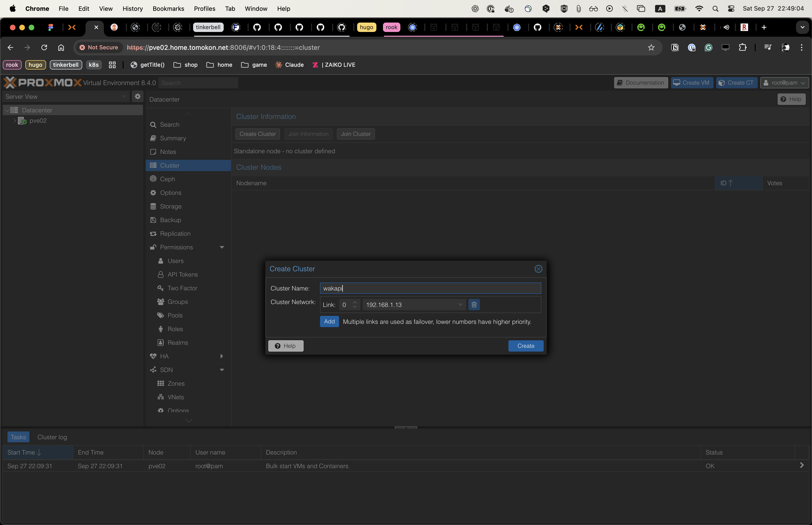This screenshot has height=525, width=812.
Task: Open Two Factor settings
Action: click(x=182, y=288)
